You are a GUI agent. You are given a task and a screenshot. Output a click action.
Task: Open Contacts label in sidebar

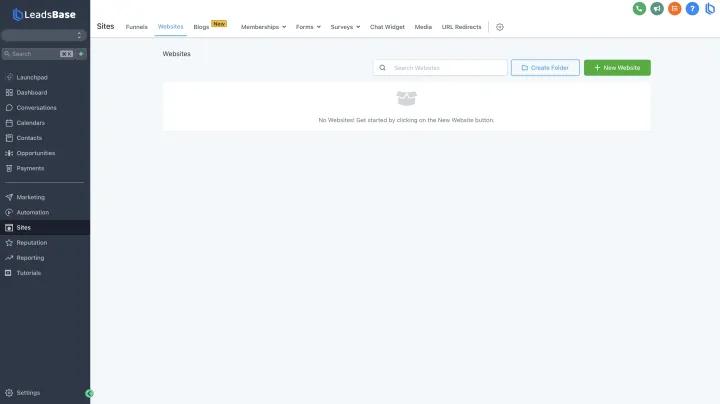[29, 138]
